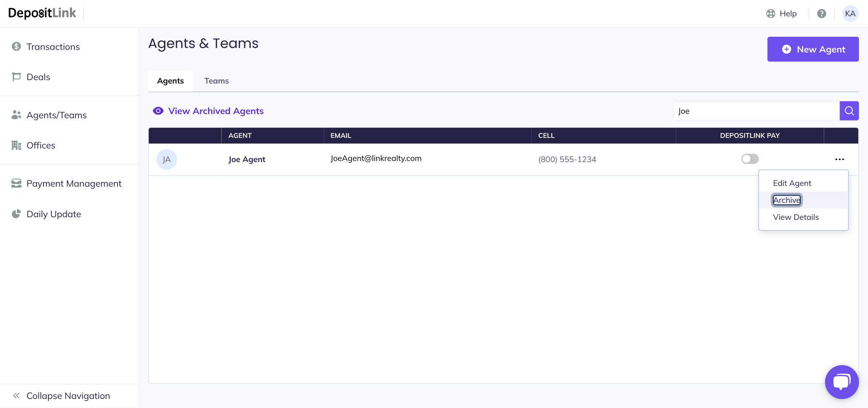Switch to the Teams tab

(x=216, y=81)
